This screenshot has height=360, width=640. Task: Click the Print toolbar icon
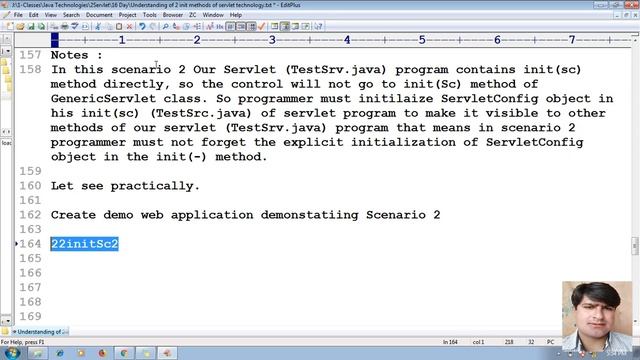pyautogui.click(x=64, y=27)
